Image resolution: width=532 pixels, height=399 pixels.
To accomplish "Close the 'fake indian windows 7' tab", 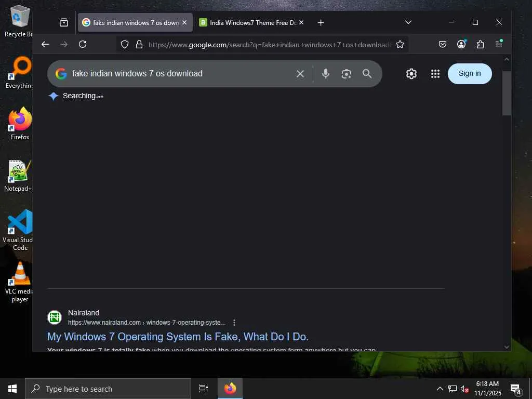I will [x=184, y=22].
